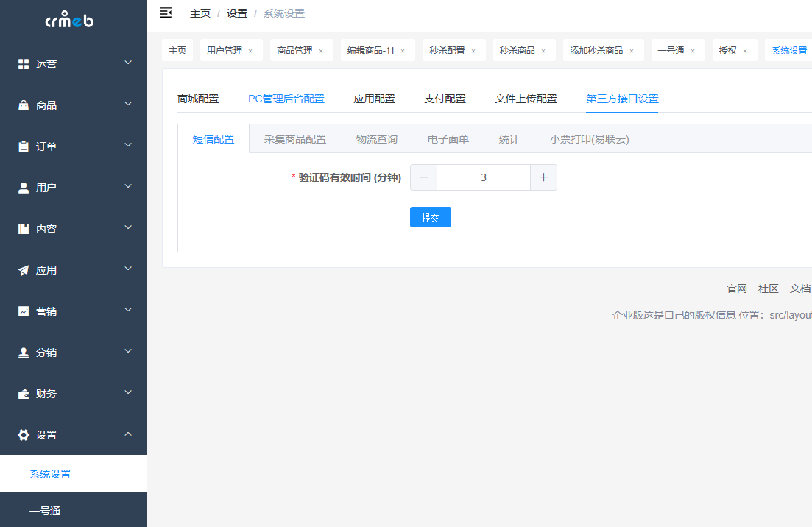Image resolution: width=812 pixels, height=527 pixels.
Task: Open 系统设置 in the sidebar
Action: pos(74,474)
